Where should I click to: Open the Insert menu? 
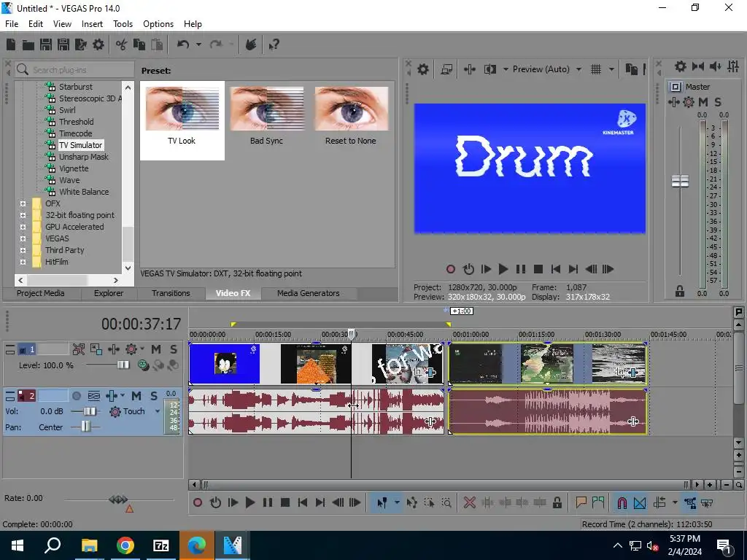coord(92,24)
